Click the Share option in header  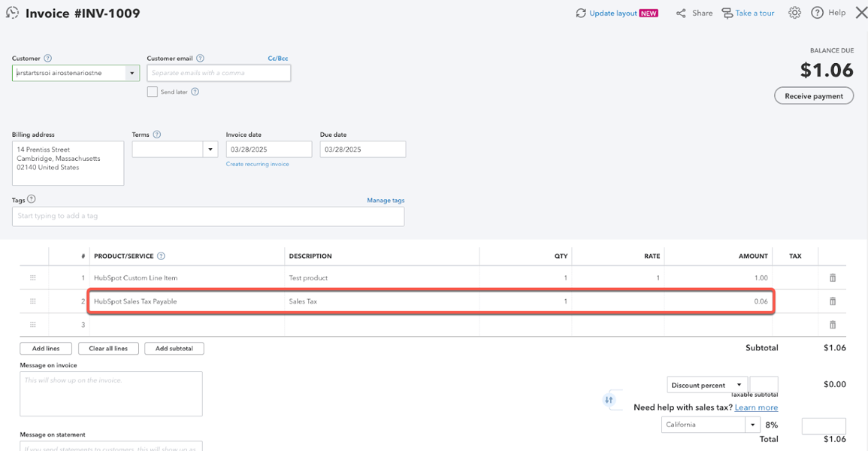[694, 13]
